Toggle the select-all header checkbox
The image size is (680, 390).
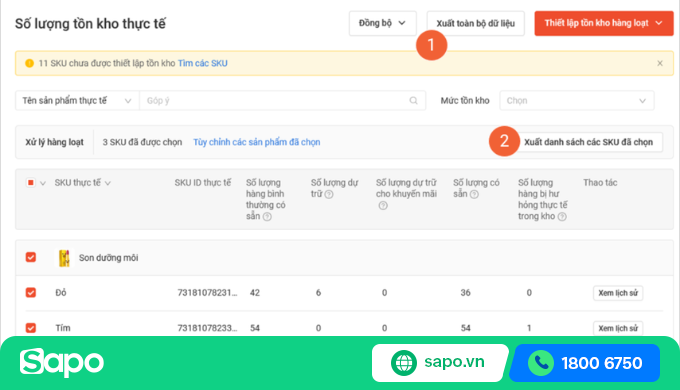click(x=31, y=183)
